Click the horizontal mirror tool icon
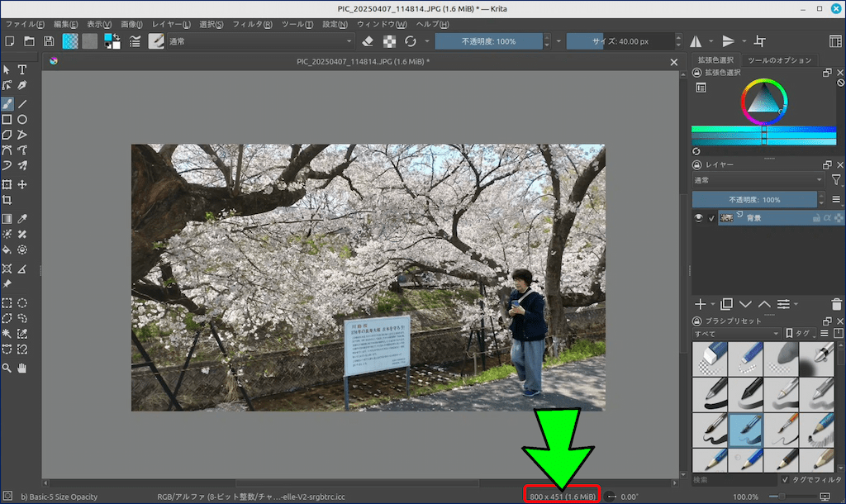Screen dimensions: 846x504 (x=696, y=41)
